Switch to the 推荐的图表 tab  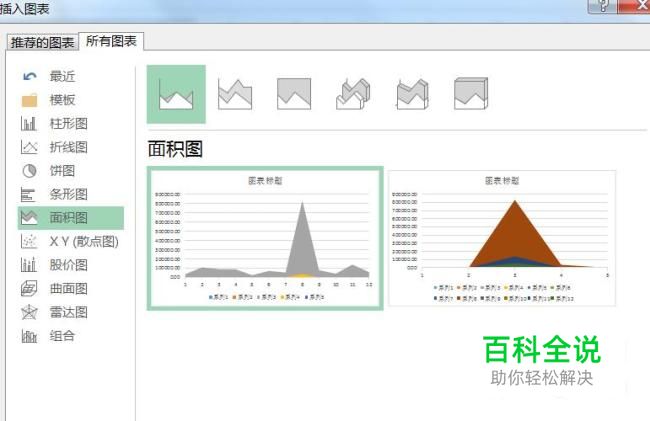[42, 42]
